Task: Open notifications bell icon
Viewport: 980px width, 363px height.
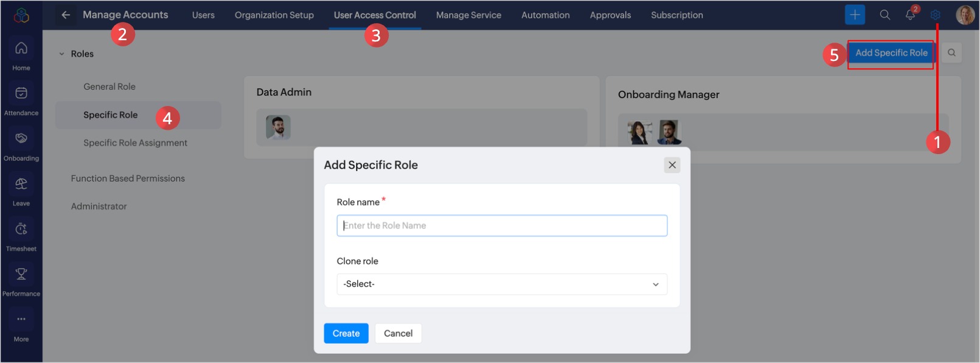Action: 910,15
